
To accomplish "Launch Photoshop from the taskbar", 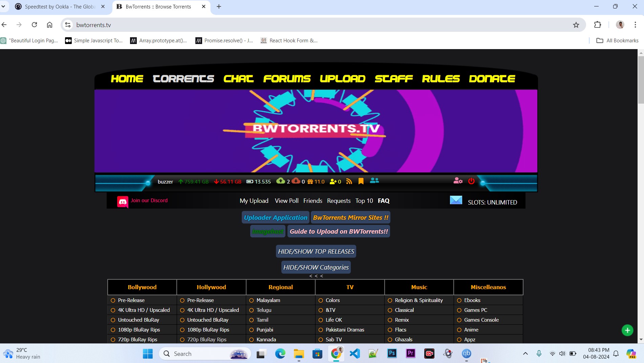I will 392,354.
